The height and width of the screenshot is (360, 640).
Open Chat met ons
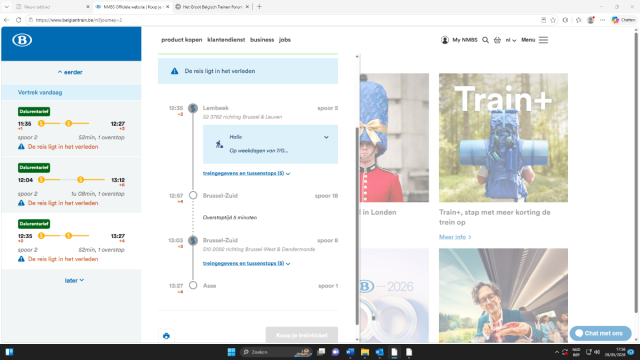pos(600,333)
